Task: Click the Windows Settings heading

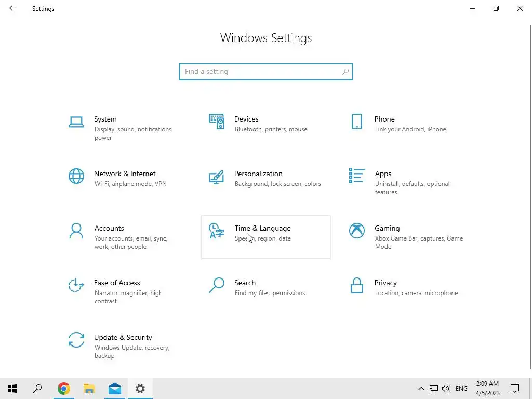Action: point(265,38)
